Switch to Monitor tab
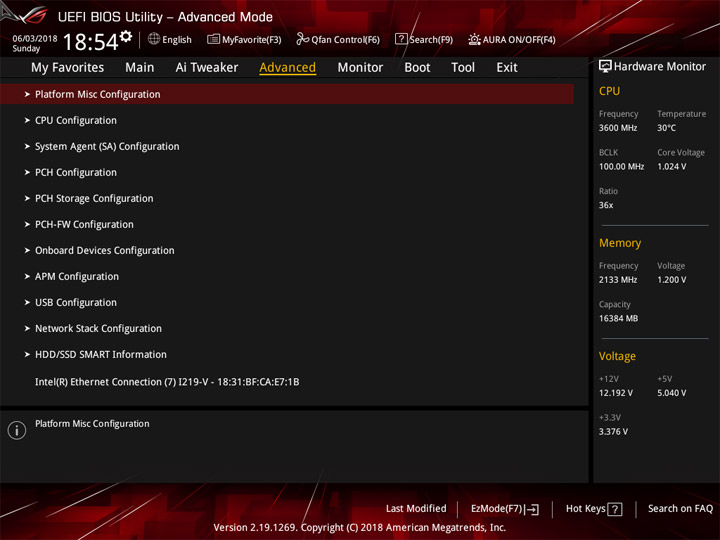This screenshot has width=720, height=540. [360, 68]
